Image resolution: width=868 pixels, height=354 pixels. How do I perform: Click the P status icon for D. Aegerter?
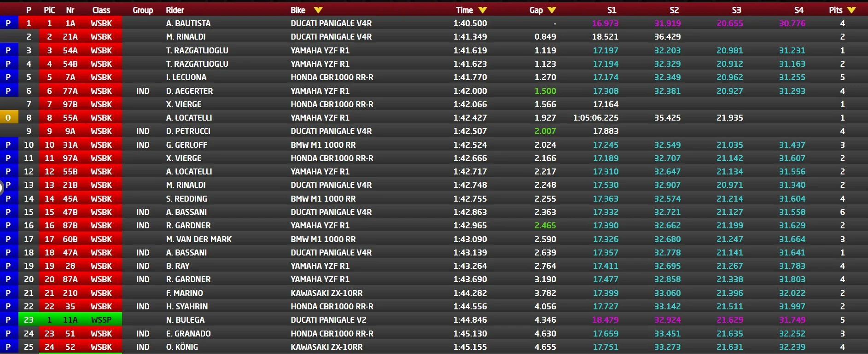8,91
